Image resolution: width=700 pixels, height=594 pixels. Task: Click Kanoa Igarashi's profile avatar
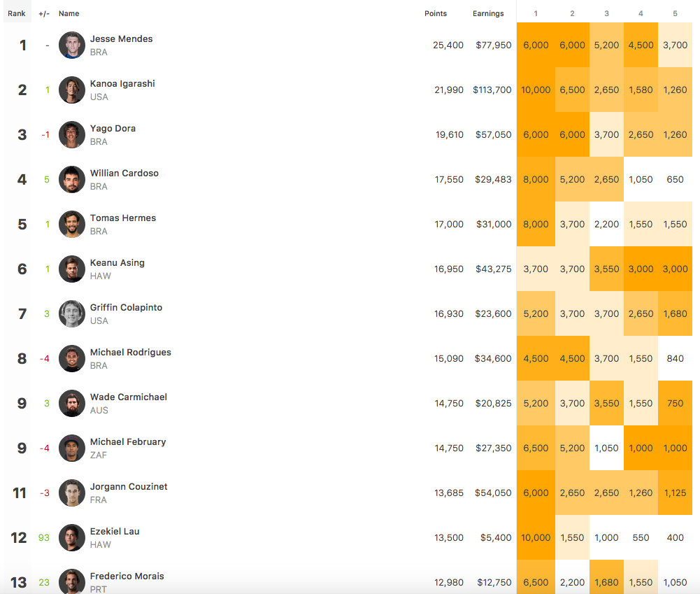(x=72, y=90)
